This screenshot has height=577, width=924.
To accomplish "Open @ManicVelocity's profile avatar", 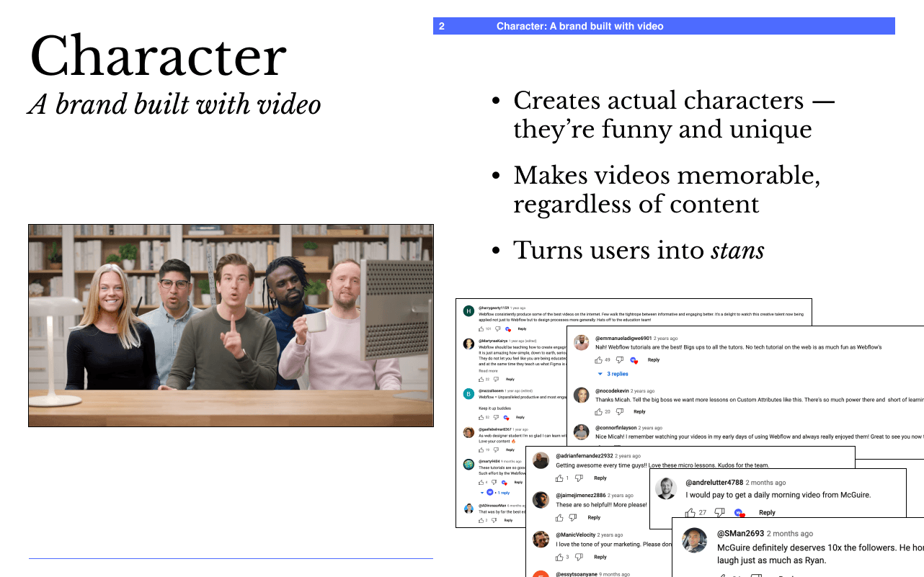I will (541, 540).
